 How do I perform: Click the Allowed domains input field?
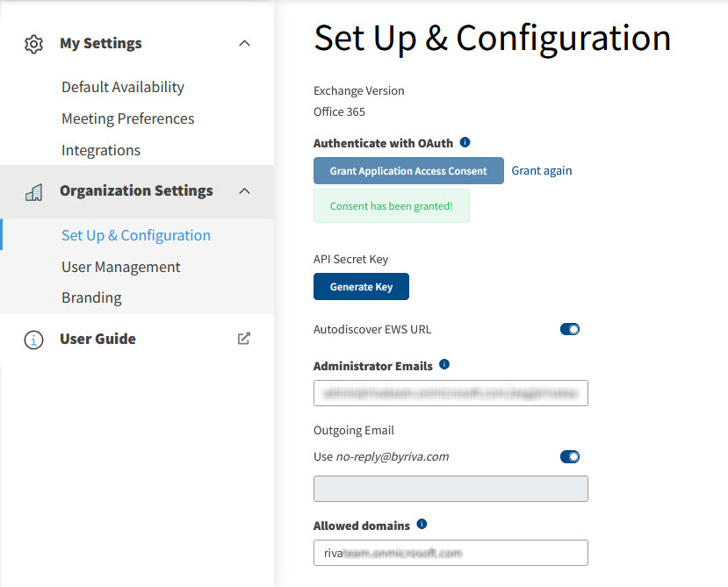click(x=450, y=553)
